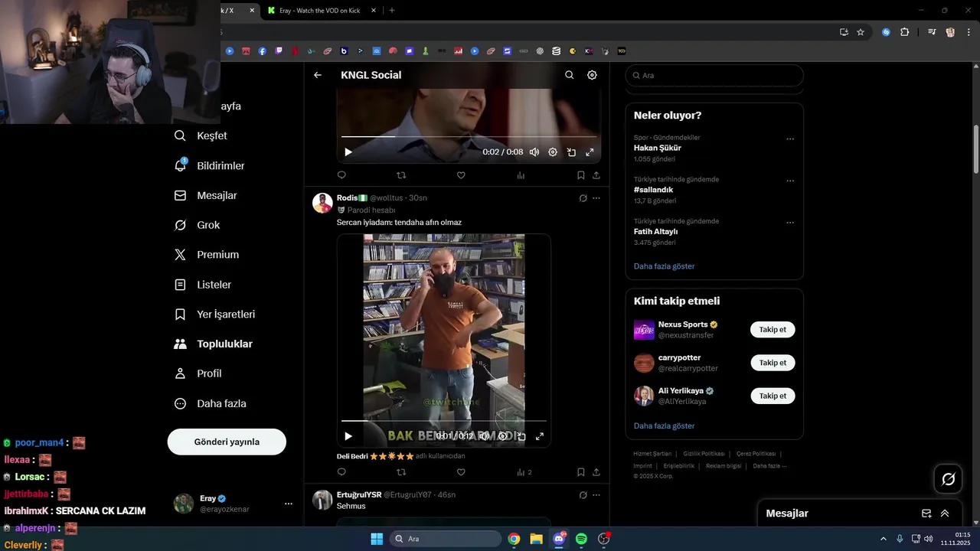Open #sallandık trending topic
The width and height of the screenshot is (980, 551).
653,190
